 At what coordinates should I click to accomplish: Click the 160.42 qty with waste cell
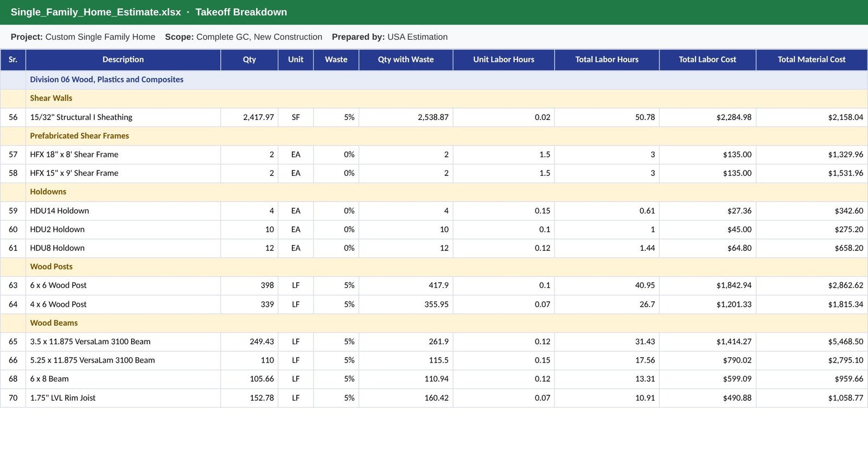pos(406,398)
